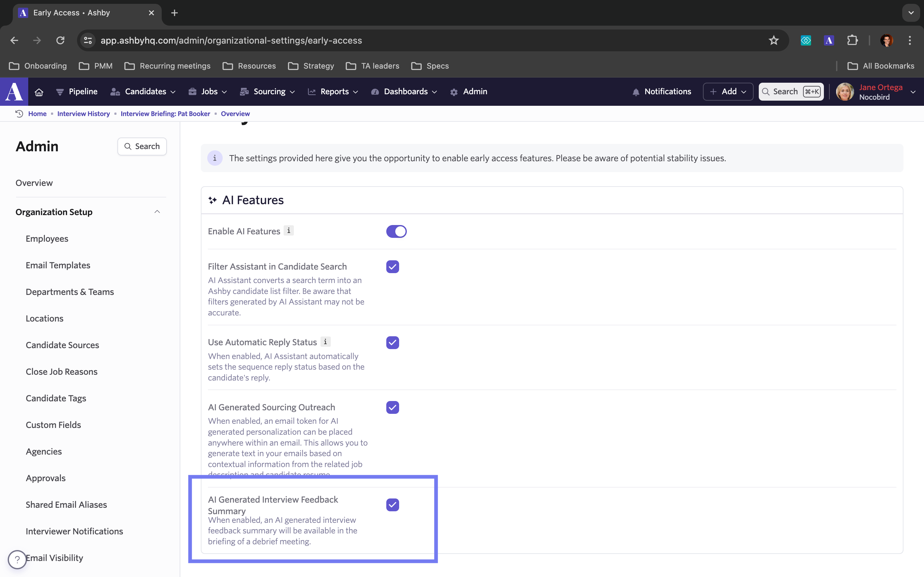The width and height of the screenshot is (924, 577).
Task: Follow the Interview History breadcrumb link
Action: click(x=83, y=114)
